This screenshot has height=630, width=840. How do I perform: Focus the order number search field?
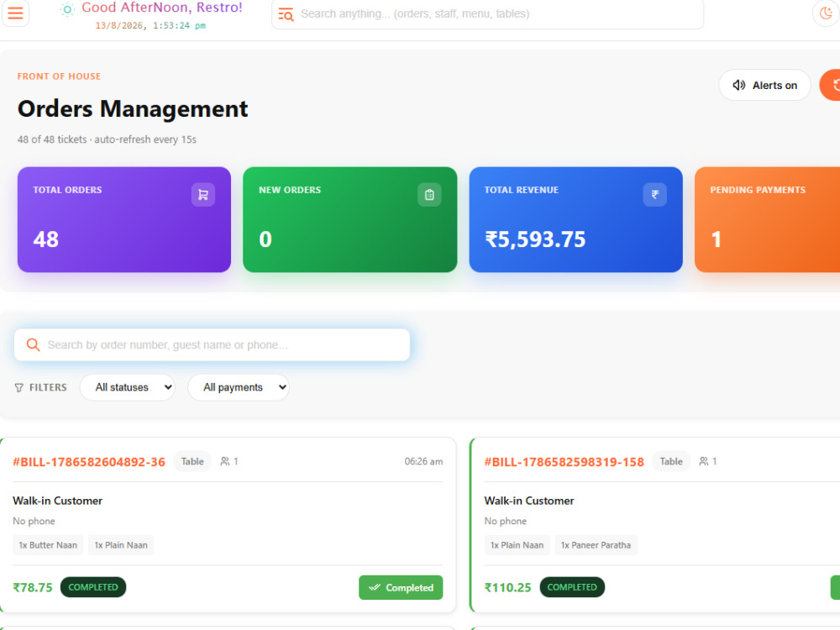213,345
